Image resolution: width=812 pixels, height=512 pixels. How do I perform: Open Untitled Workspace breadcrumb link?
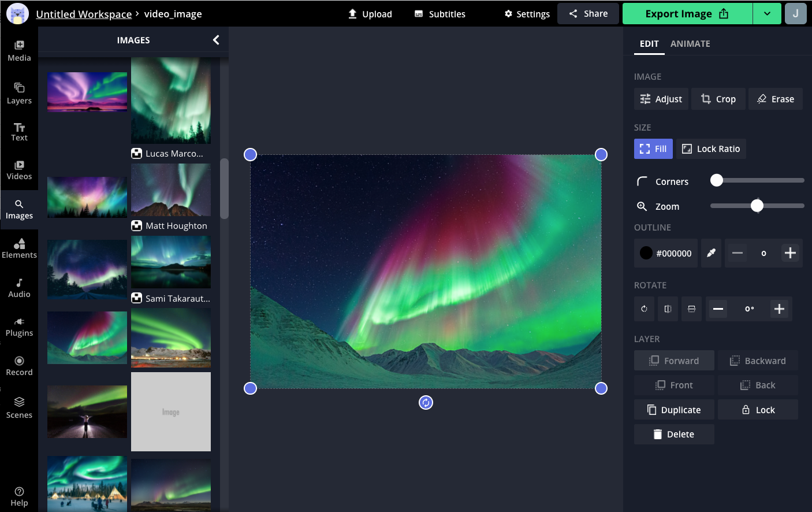pos(84,14)
